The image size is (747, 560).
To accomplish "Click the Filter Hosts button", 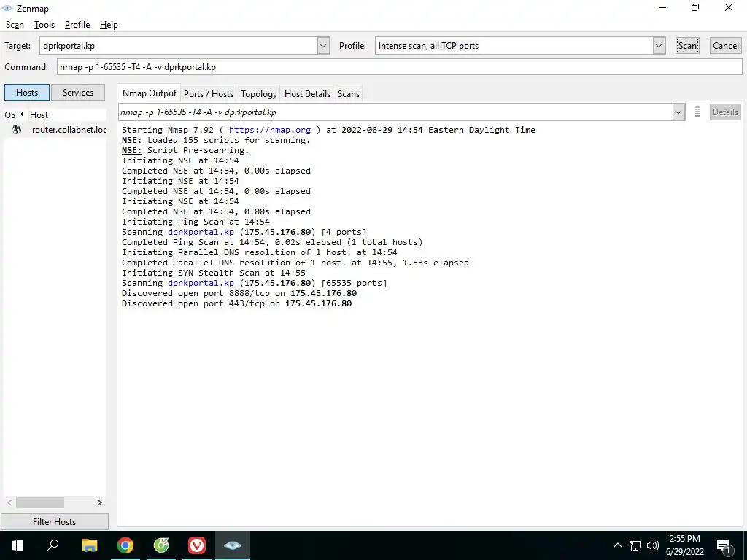I will [54, 521].
